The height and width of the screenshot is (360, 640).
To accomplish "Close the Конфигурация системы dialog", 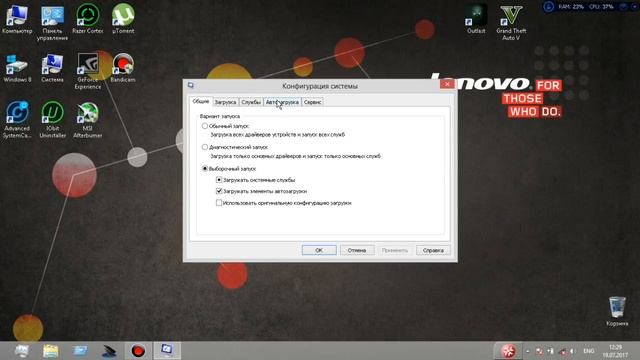I will [x=447, y=84].
